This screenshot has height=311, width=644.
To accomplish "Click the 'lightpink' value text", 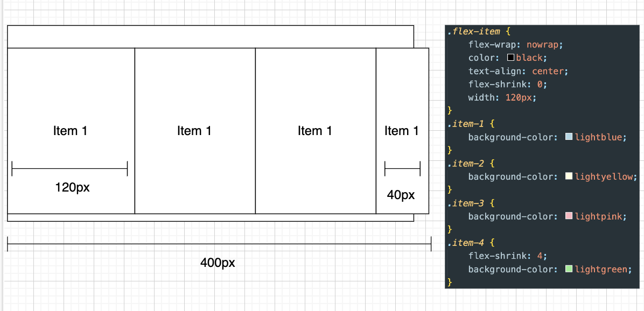I will click(598, 216).
